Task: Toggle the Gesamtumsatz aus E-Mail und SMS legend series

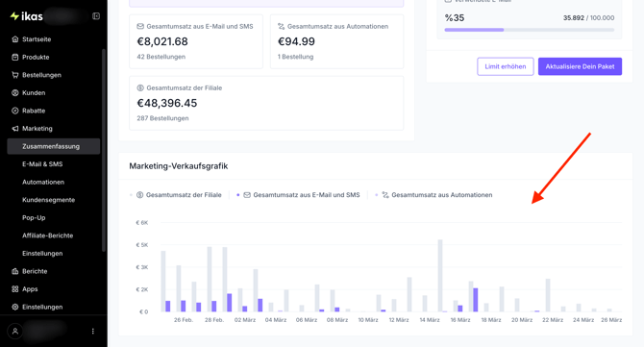Action: coord(298,195)
